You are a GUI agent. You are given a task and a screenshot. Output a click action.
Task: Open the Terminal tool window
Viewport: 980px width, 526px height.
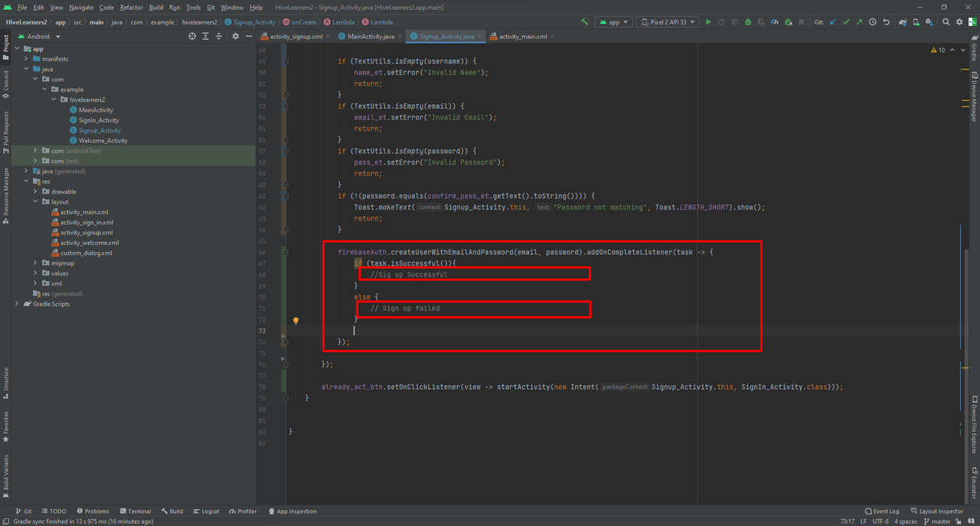click(135, 511)
